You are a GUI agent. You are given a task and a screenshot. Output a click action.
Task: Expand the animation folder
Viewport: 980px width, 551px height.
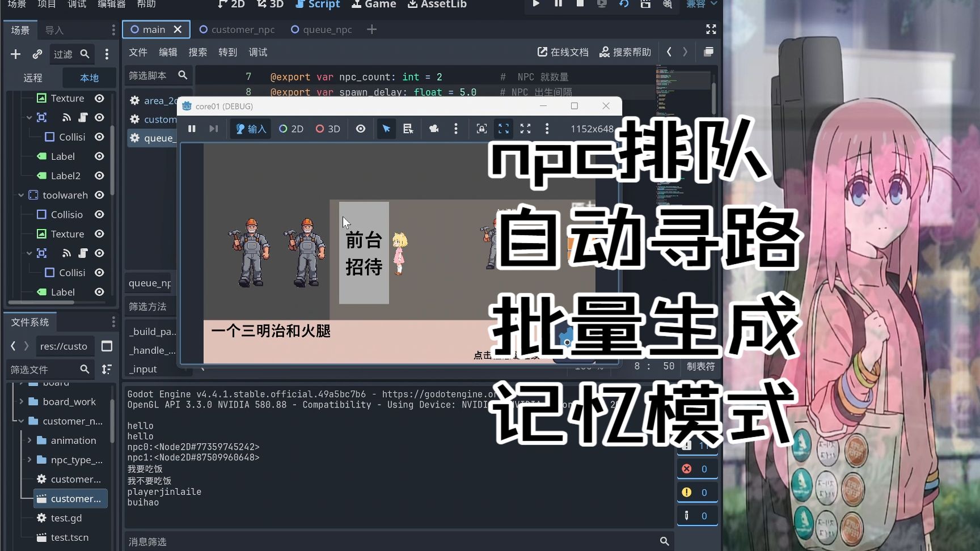[x=29, y=440]
